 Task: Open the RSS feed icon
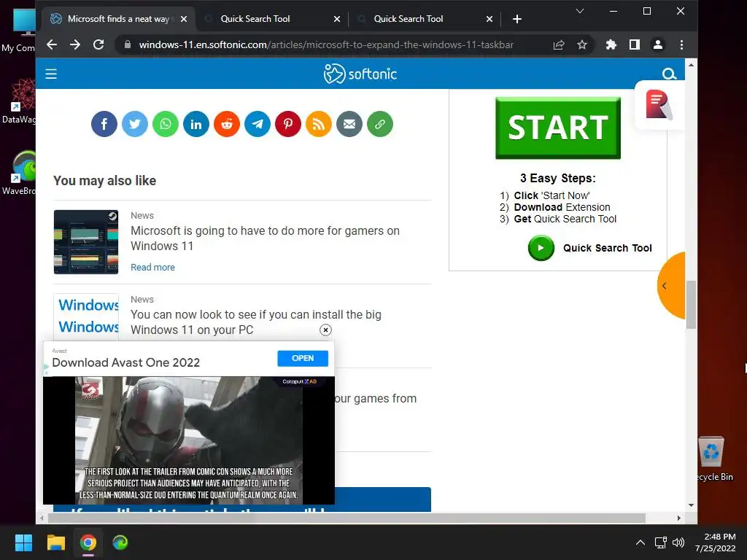(318, 124)
